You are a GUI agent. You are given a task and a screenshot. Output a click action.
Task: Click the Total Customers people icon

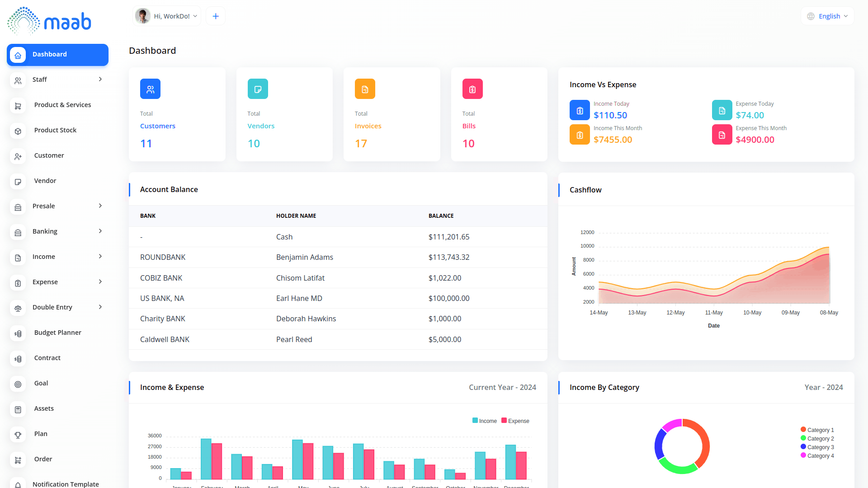click(x=150, y=89)
